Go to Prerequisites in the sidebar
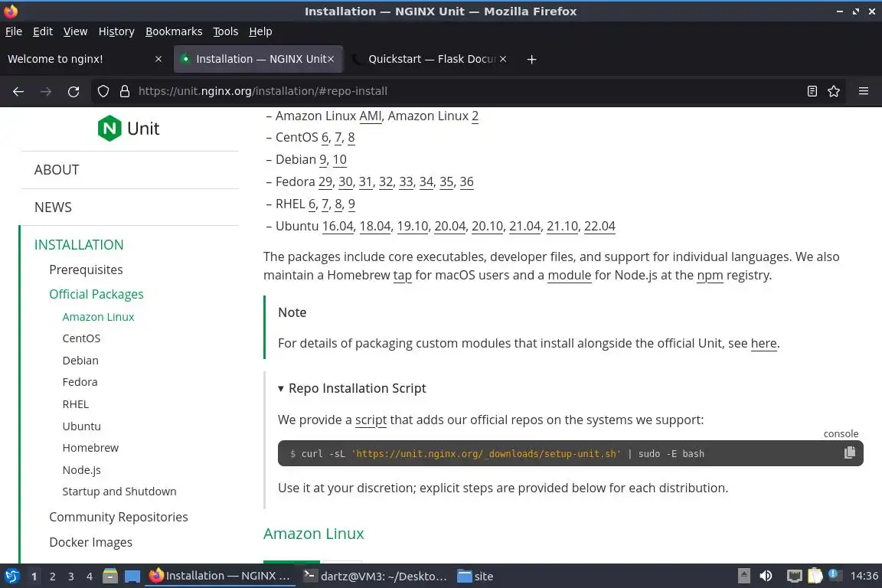This screenshot has height=588, width=882. (x=86, y=269)
